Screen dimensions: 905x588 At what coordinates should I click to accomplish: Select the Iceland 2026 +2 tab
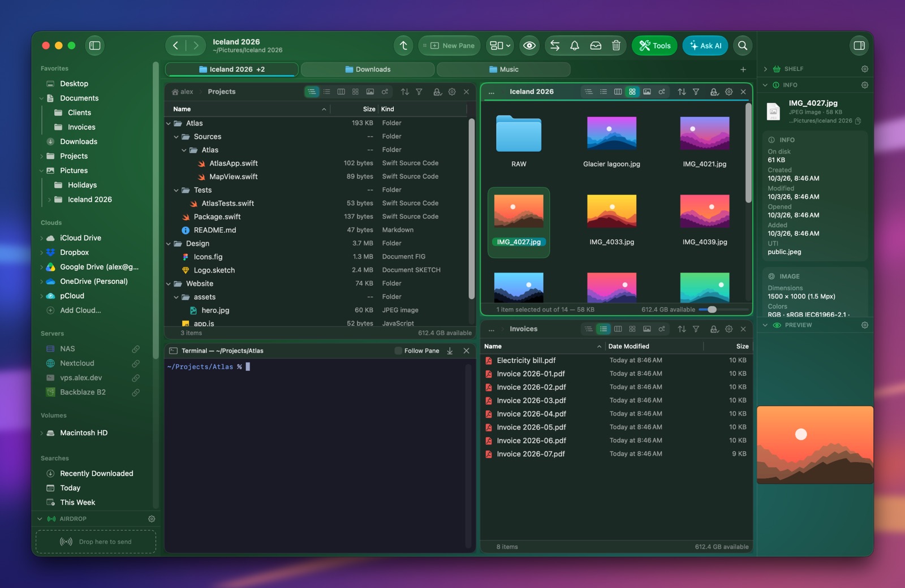(x=232, y=70)
